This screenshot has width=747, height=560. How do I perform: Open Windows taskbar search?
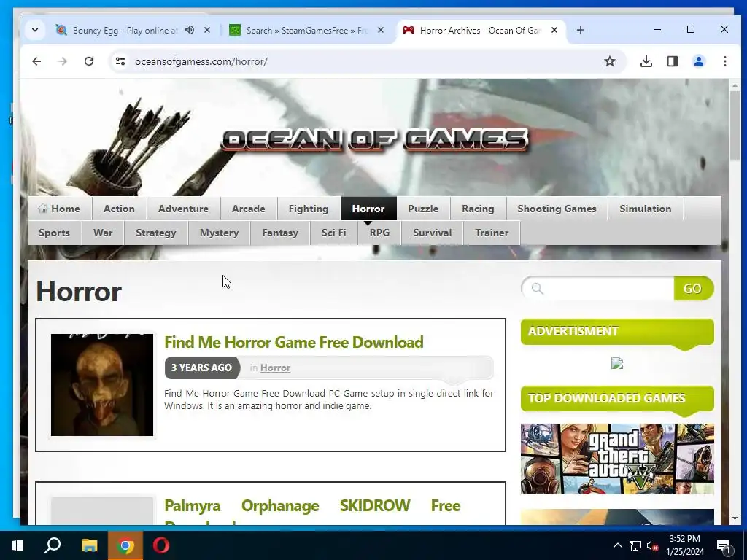pyautogui.click(x=53, y=545)
